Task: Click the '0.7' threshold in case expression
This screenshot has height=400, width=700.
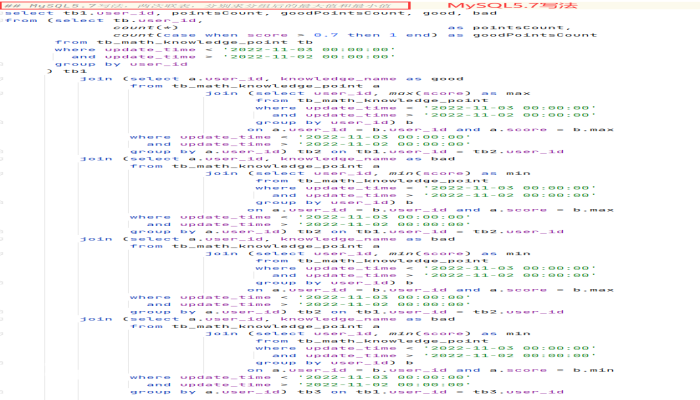Action: click(326, 35)
